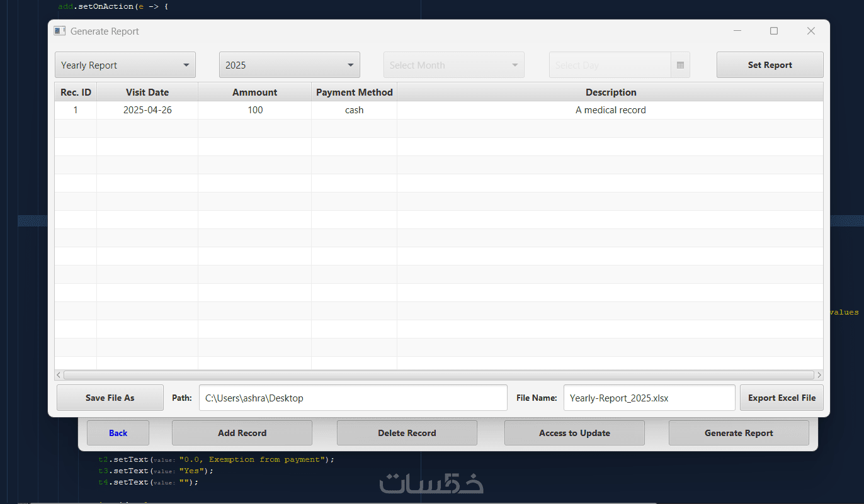Click Access to Update in the background window

click(x=574, y=433)
